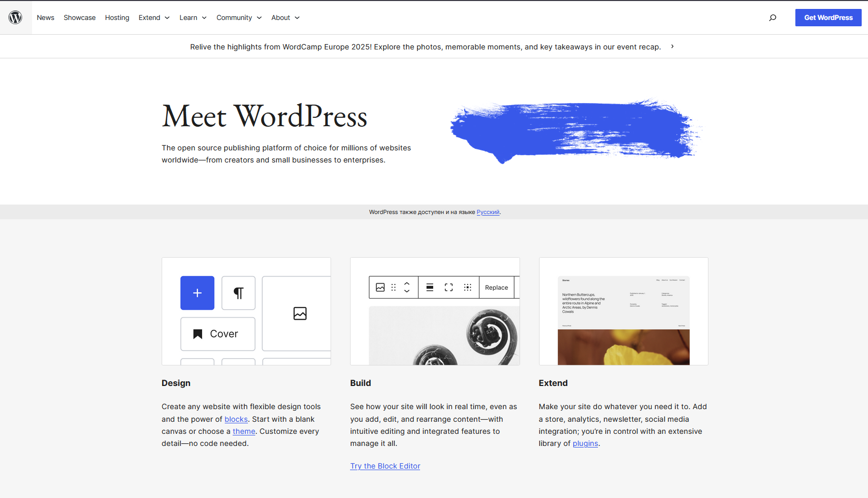Open the Hosting menu item
This screenshot has height=498, width=868.
[117, 18]
